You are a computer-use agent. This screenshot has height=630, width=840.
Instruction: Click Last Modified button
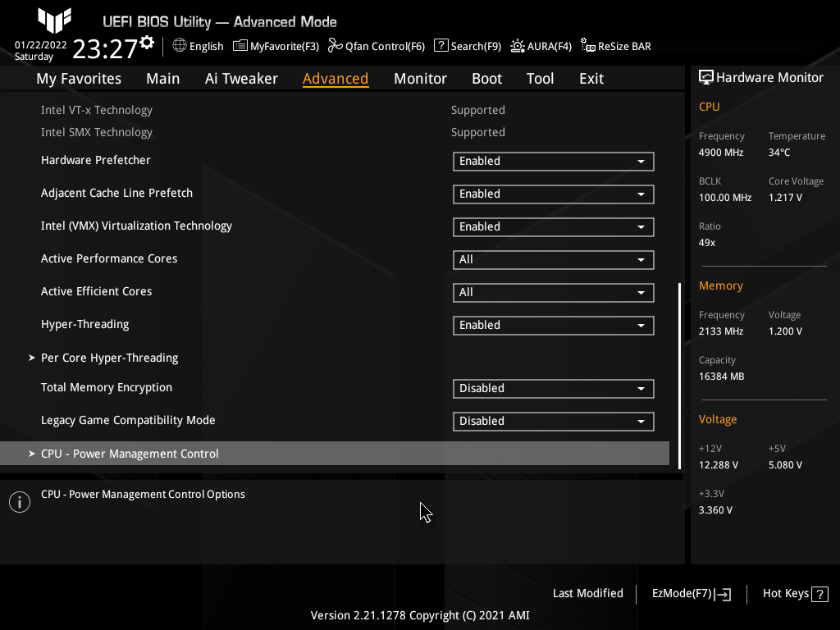pos(587,594)
